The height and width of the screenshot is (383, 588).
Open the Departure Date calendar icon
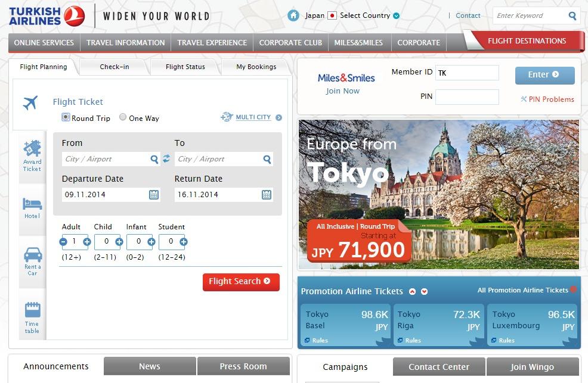154,195
